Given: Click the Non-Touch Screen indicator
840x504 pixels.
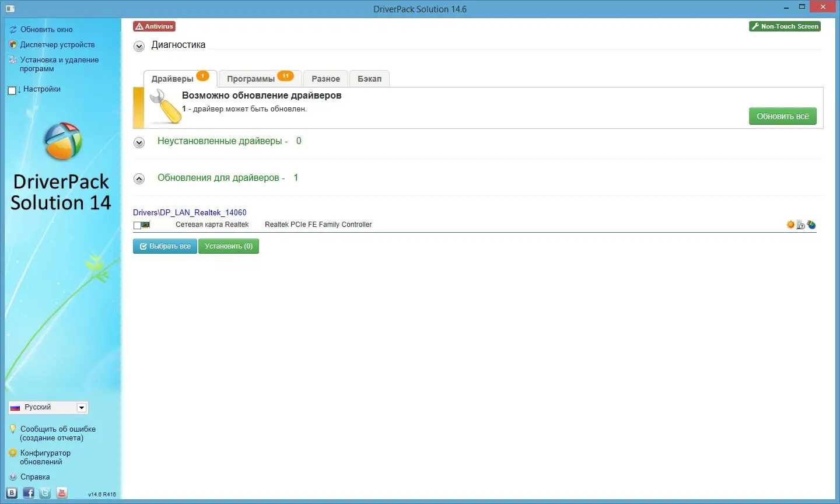Looking at the screenshot, I should pos(785,26).
